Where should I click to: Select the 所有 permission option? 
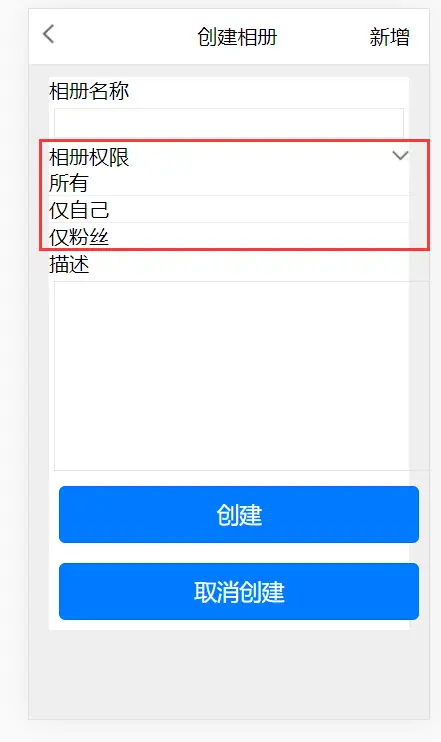pyautogui.click(x=68, y=183)
